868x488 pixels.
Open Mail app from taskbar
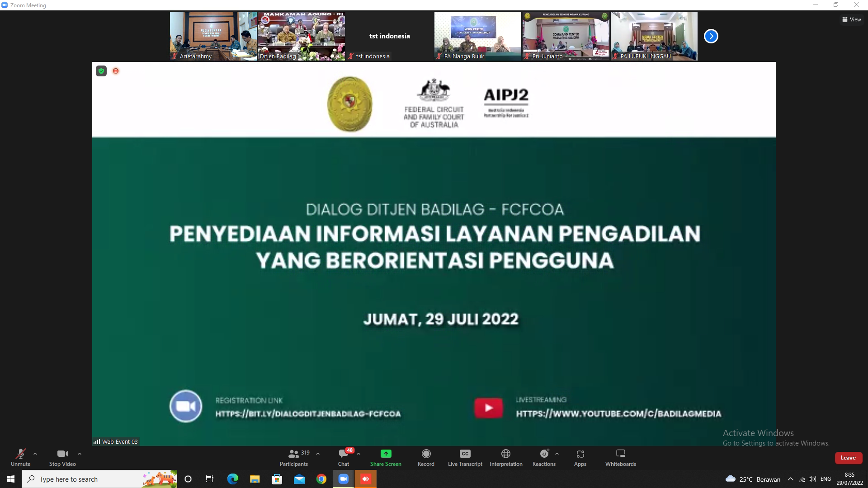click(299, 479)
